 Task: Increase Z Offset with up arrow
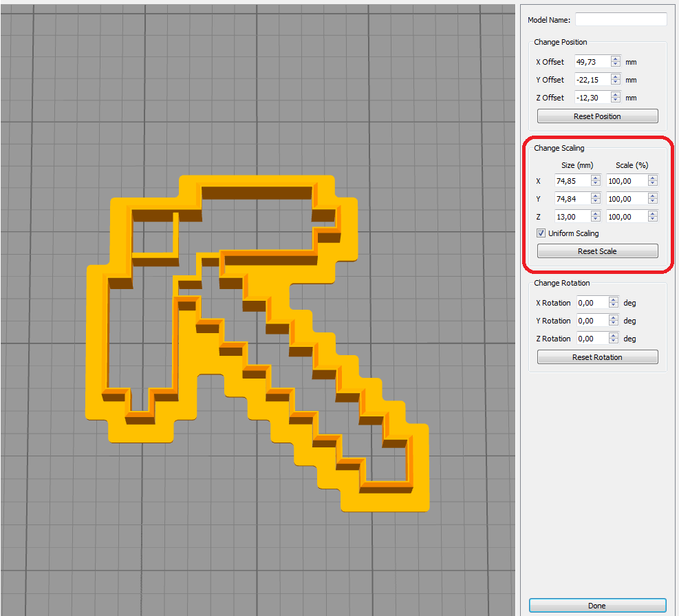pyautogui.click(x=615, y=94)
